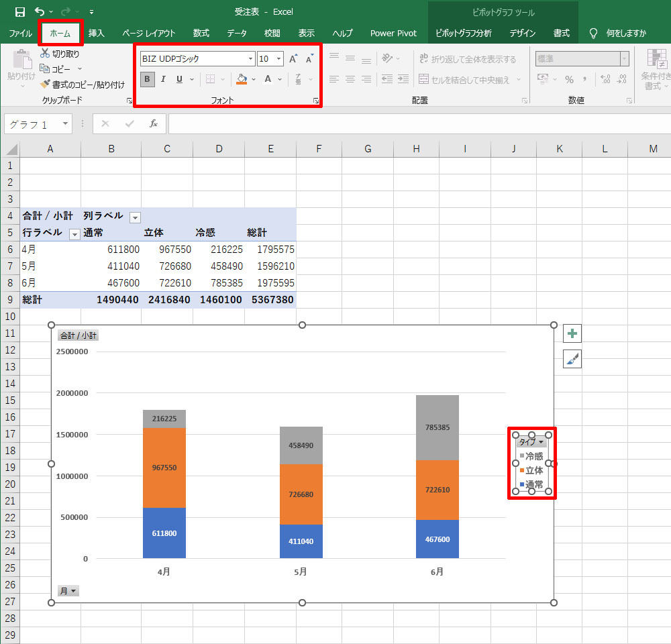Click the text orientation icon
This screenshot has height=644, width=671.
(x=387, y=58)
